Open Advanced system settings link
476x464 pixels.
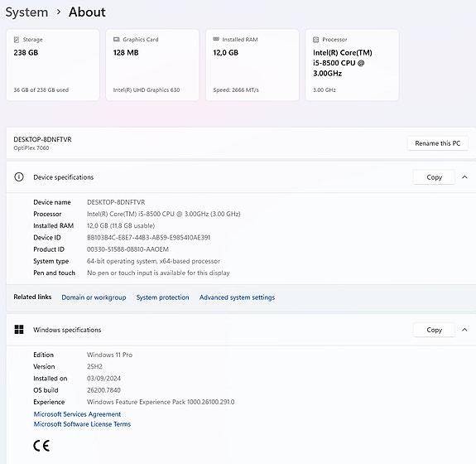tap(237, 297)
